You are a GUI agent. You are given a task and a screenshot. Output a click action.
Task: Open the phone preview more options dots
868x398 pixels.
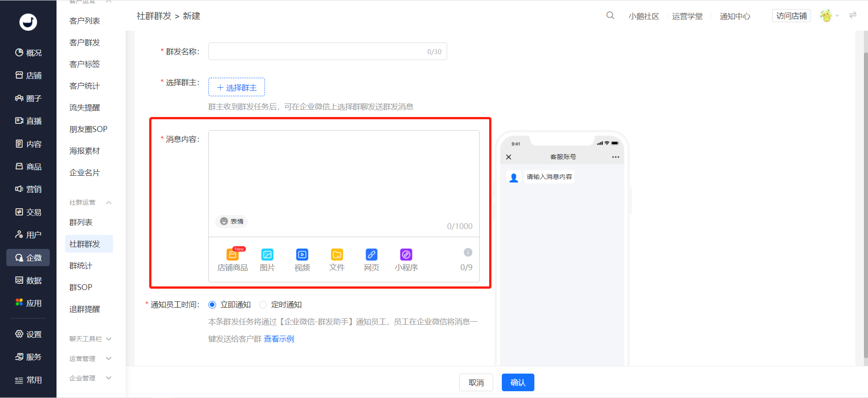pyautogui.click(x=616, y=157)
